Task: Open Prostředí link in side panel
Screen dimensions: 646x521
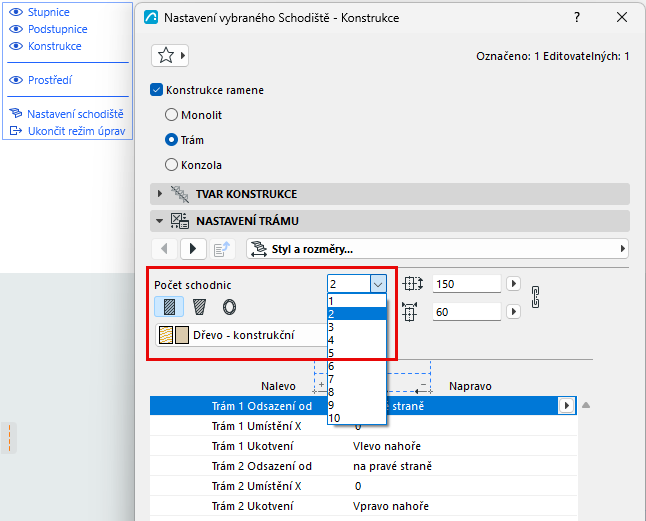Action: click(49, 80)
